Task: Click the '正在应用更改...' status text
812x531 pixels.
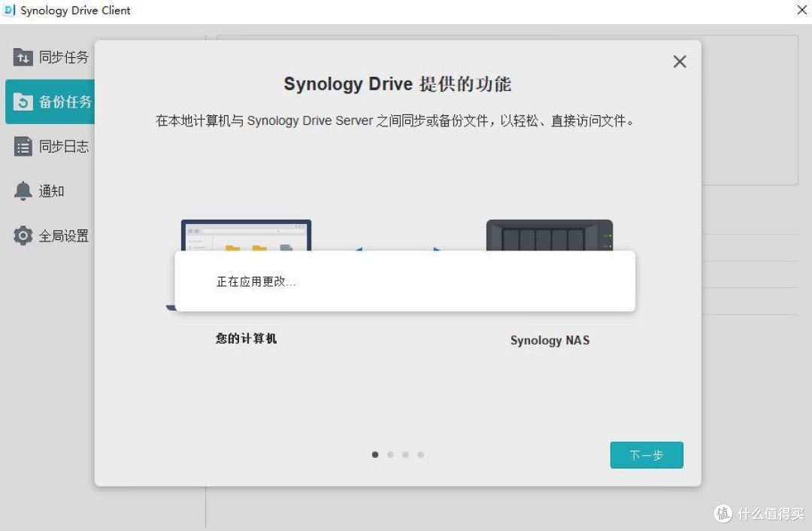Action: [256, 281]
